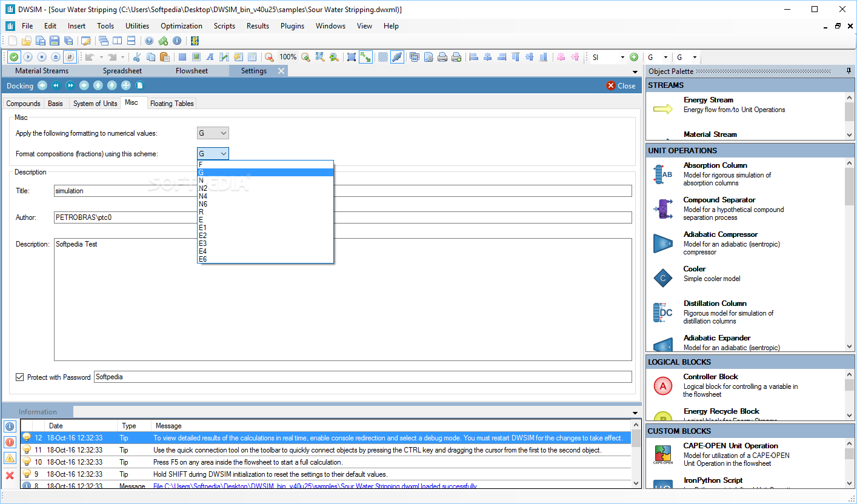The width and height of the screenshot is (857, 504).
Task: Open a file with the folder icon
Action: 26,41
